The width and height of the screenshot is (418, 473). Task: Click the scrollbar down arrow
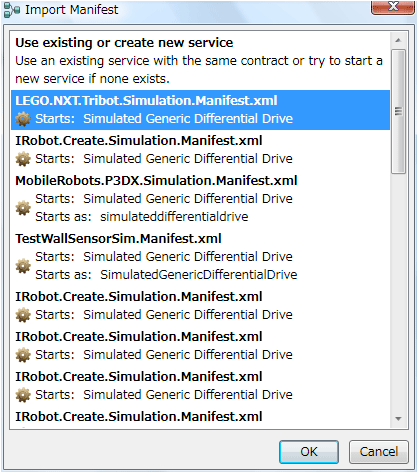[x=398, y=419]
